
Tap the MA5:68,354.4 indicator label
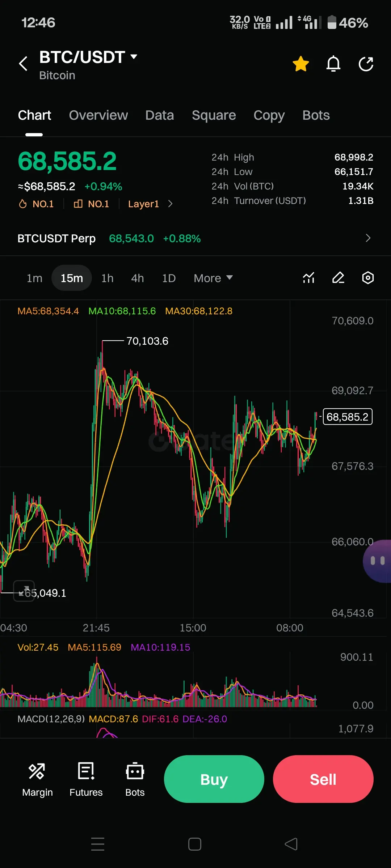48,311
